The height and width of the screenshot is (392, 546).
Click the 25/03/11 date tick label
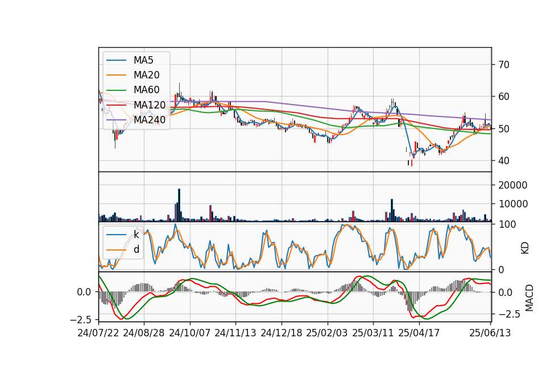373,333
